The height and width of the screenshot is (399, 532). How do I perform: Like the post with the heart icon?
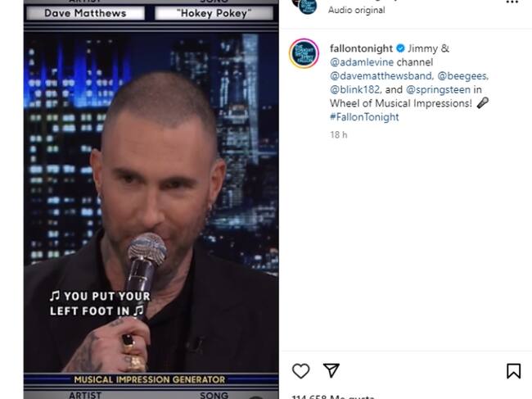(x=300, y=371)
